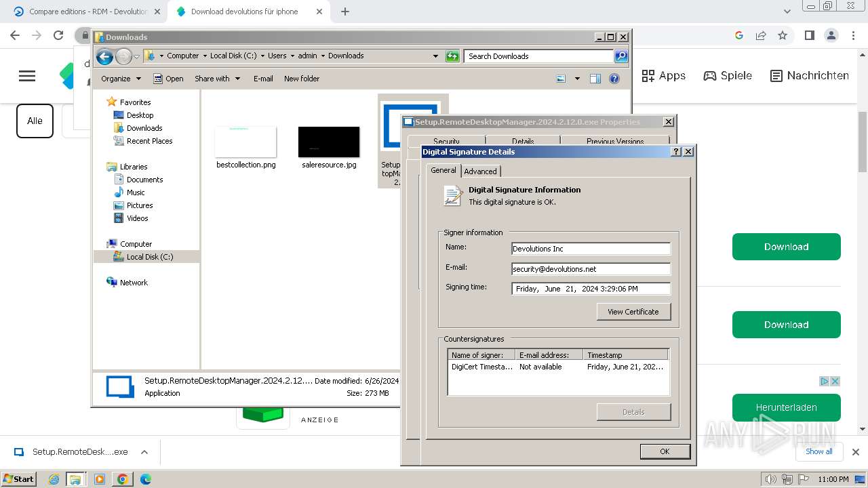Viewport: 868px width, 488px height.
Task: Bookmark this page star icon
Action: point(783,35)
